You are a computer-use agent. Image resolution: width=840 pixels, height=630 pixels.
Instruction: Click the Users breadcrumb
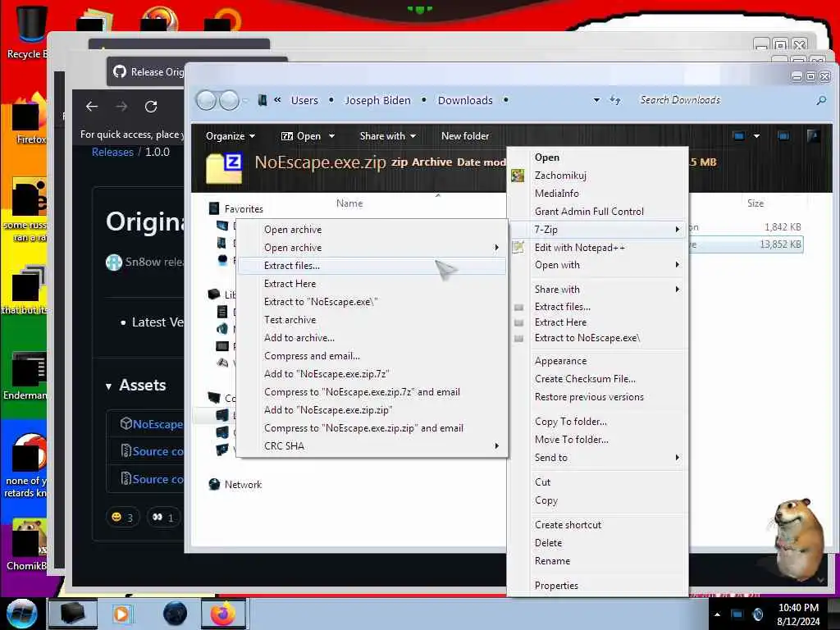coord(304,100)
